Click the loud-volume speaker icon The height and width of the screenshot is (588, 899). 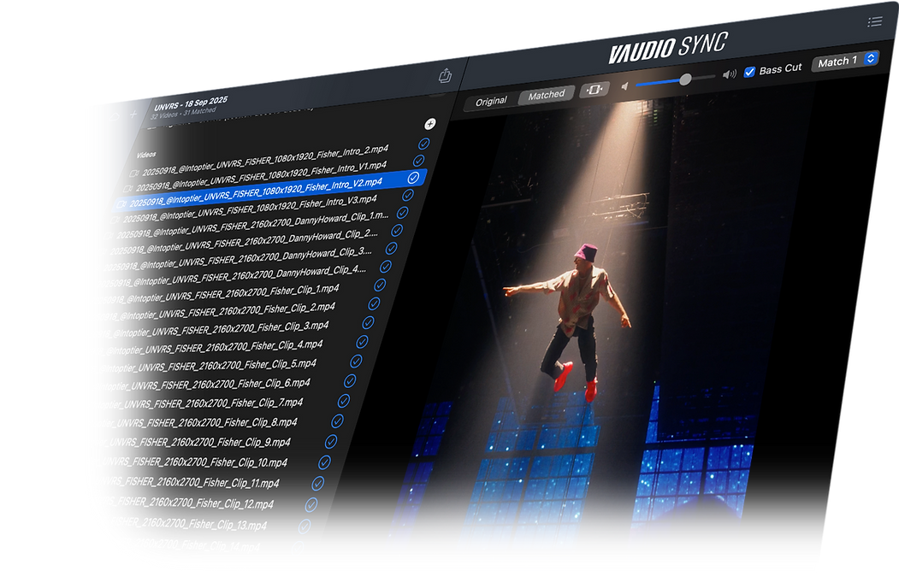pyautogui.click(x=730, y=74)
